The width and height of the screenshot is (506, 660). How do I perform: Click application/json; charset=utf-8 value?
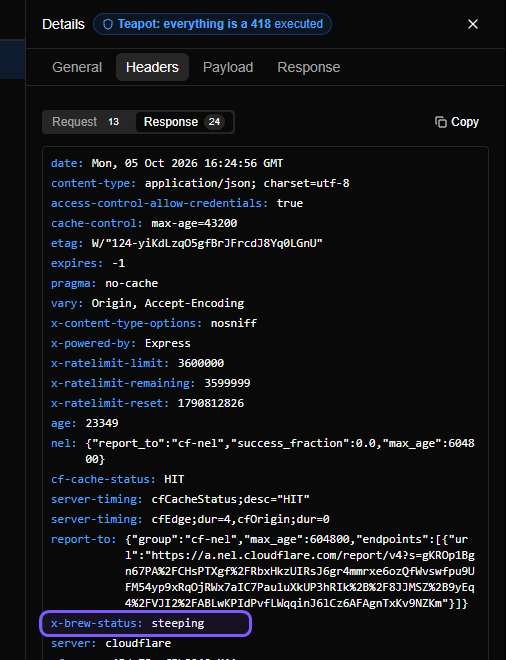[x=247, y=184]
